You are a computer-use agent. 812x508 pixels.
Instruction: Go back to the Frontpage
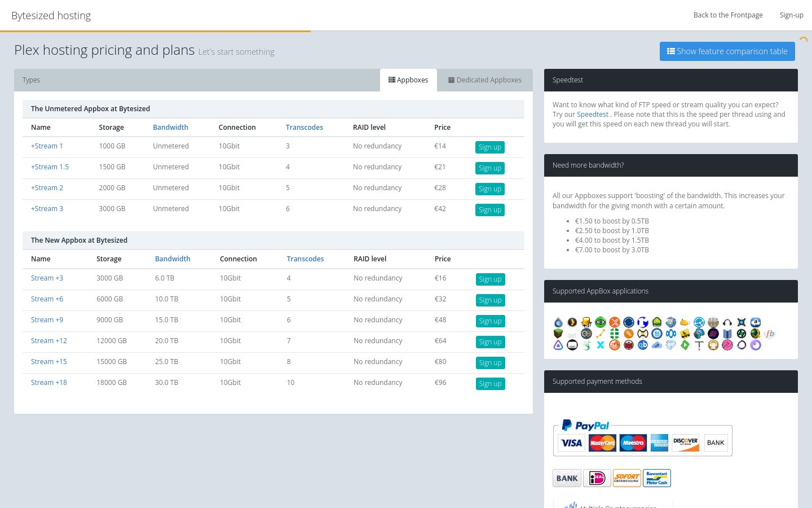(728, 15)
